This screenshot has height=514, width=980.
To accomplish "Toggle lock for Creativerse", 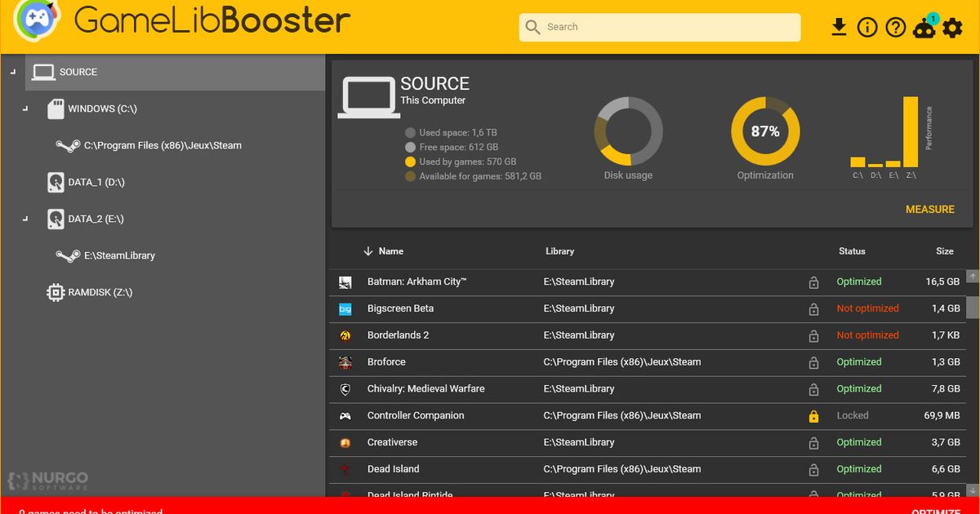I will coord(813,443).
